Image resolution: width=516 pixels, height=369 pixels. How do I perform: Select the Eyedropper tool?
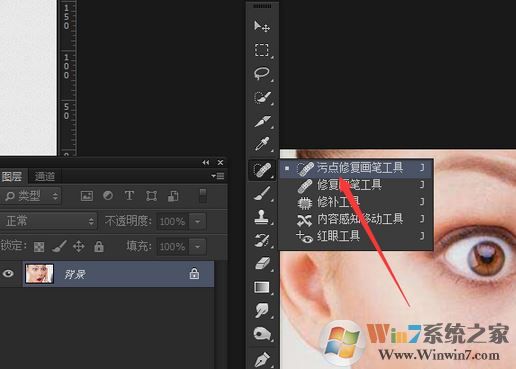coord(262,144)
